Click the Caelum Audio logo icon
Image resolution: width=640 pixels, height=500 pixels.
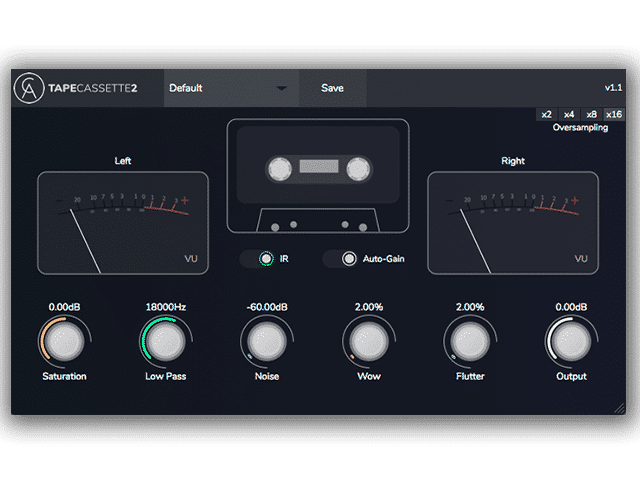pyautogui.click(x=29, y=88)
